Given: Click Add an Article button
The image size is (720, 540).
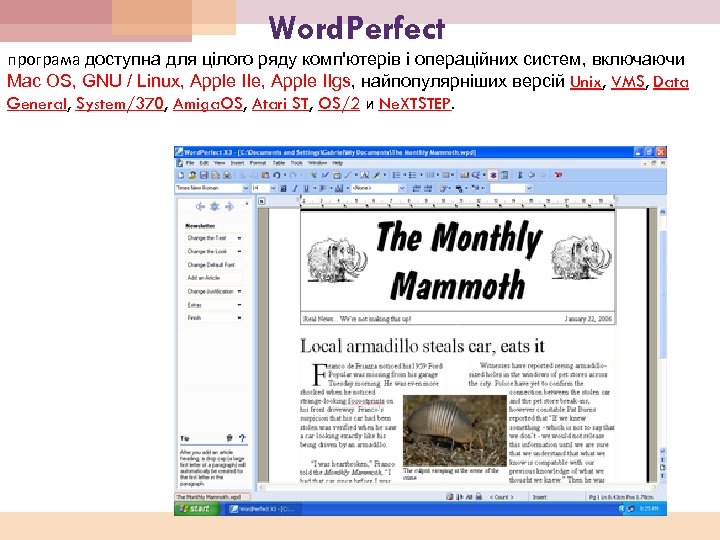Looking at the screenshot, I should [214, 278].
